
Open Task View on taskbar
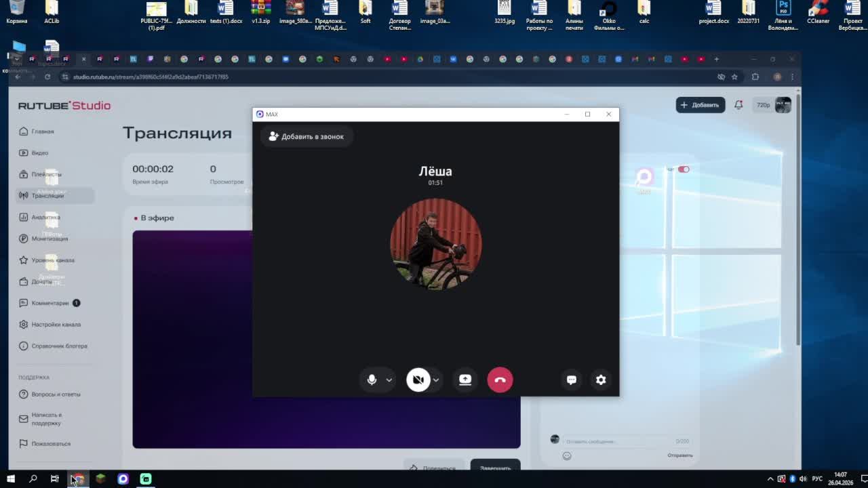pyautogui.click(x=55, y=479)
